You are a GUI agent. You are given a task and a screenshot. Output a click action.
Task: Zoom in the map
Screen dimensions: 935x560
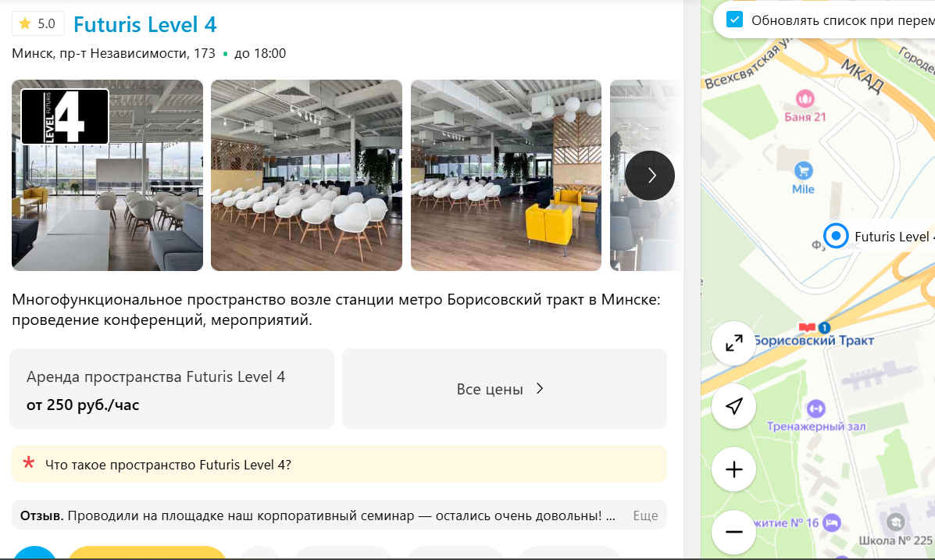pyautogui.click(x=734, y=469)
